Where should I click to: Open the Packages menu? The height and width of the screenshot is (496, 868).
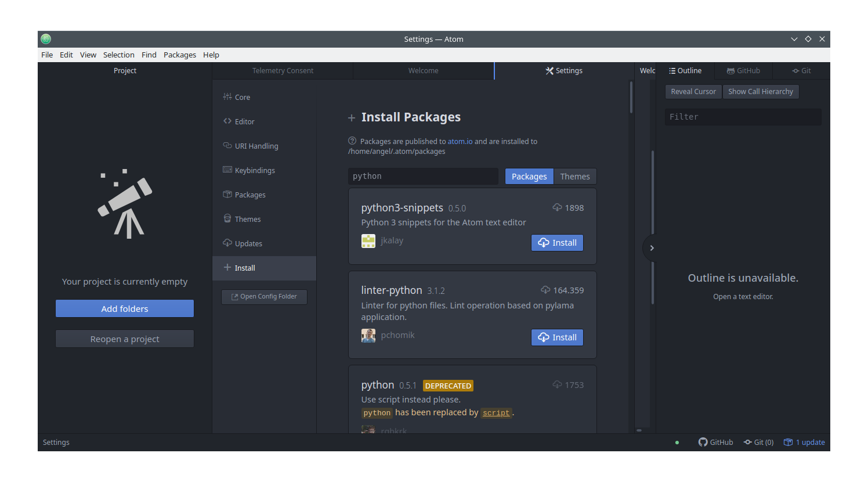[180, 55]
